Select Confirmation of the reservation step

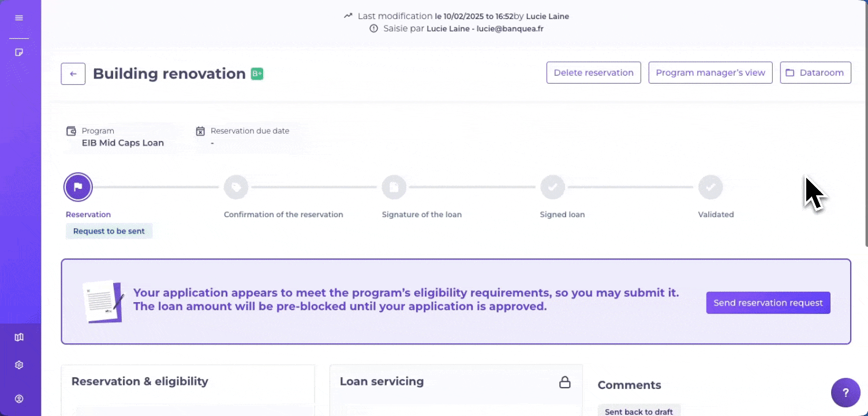click(236, 187)
